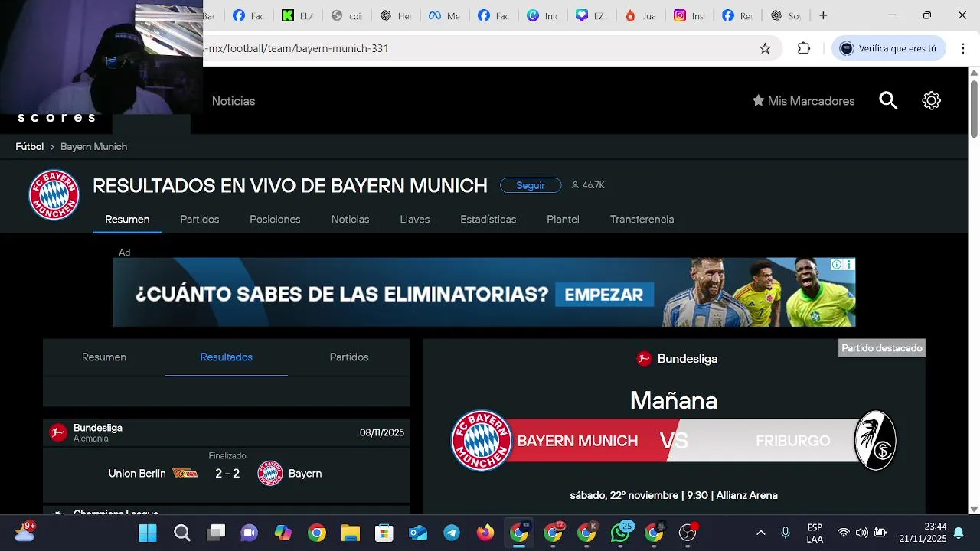The height and width of the screenshot is (551, 980).
Task: Open Microsoft Store from the taskbar
Action: click(x=384, y=533)
